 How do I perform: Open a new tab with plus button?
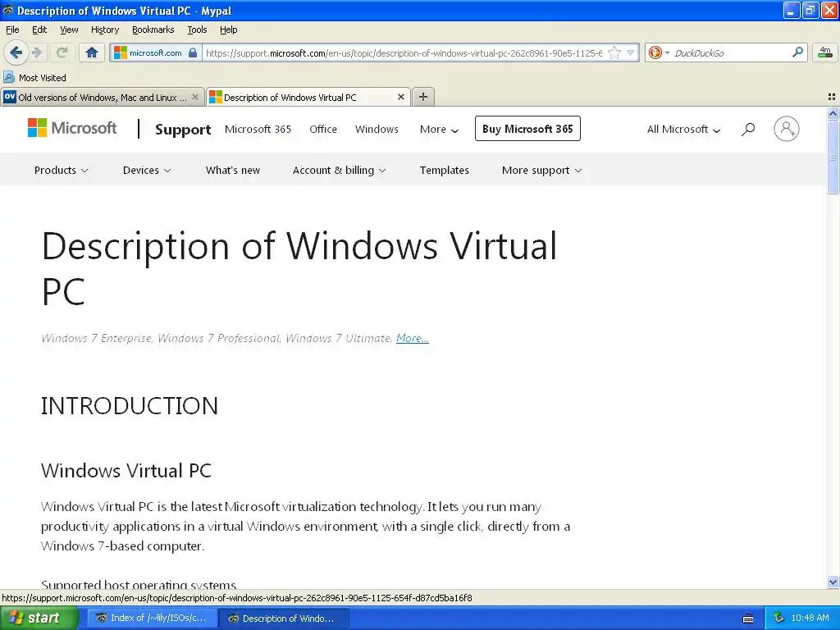[423, 97]
